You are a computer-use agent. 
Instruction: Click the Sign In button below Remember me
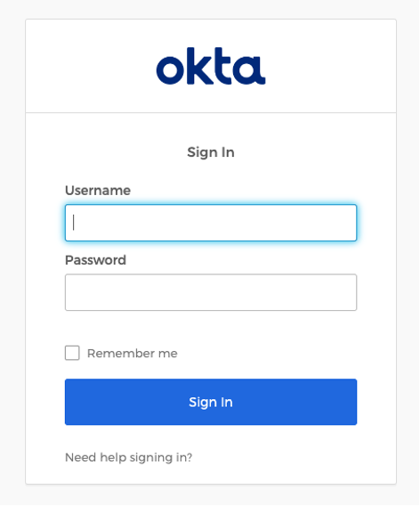tap(211, 402)
